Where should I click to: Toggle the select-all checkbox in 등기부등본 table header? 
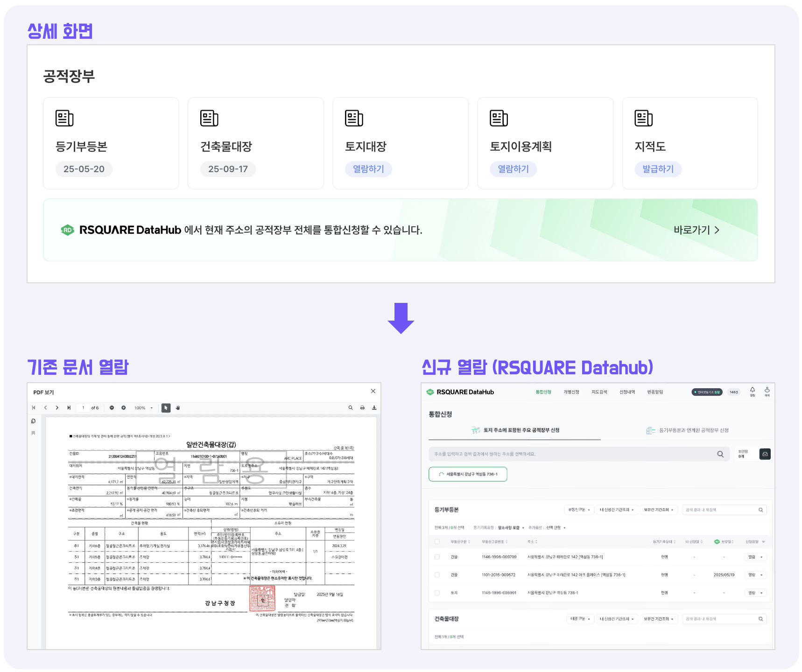click(437, 542)
